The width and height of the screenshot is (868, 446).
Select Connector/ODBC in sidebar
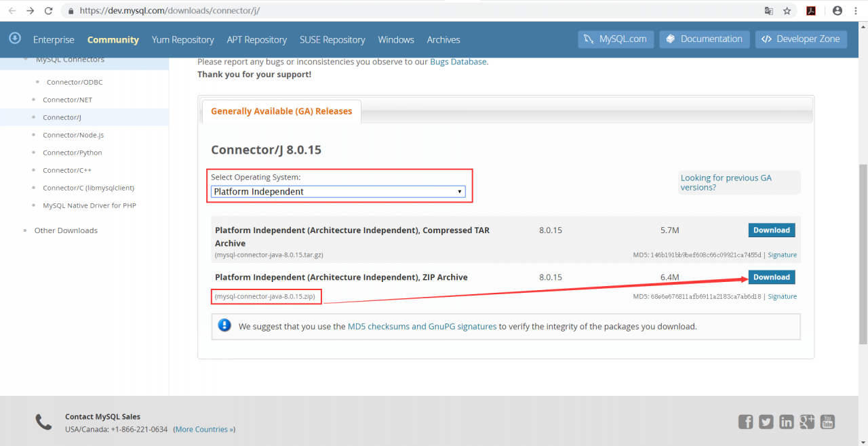tap(75, 82)
